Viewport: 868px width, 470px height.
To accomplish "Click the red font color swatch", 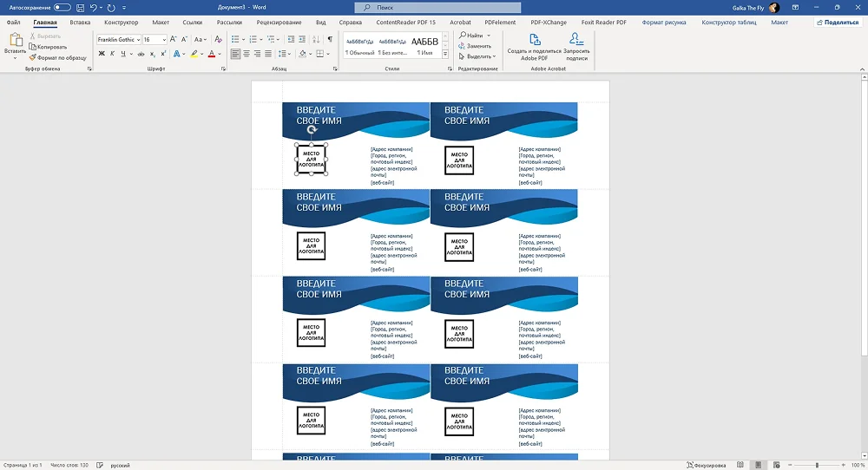I will (x=210, y=54).
